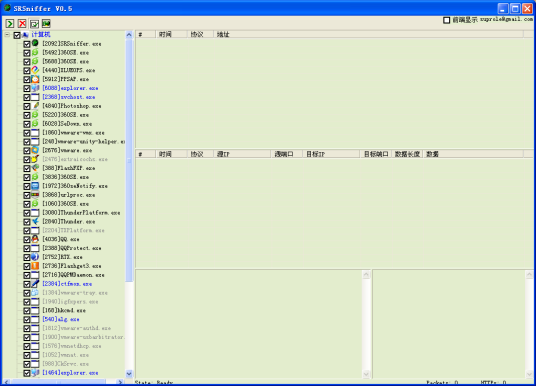
Task: Uncheck the vmware.exe [2676] checkbox
Action: 27,150
